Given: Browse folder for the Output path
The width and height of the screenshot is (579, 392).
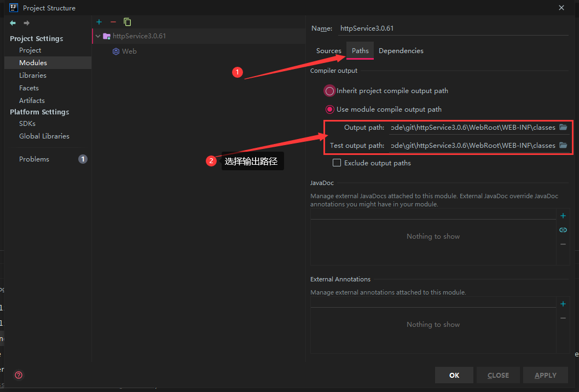Looking at the screenshot, I should tap(563, 127).
